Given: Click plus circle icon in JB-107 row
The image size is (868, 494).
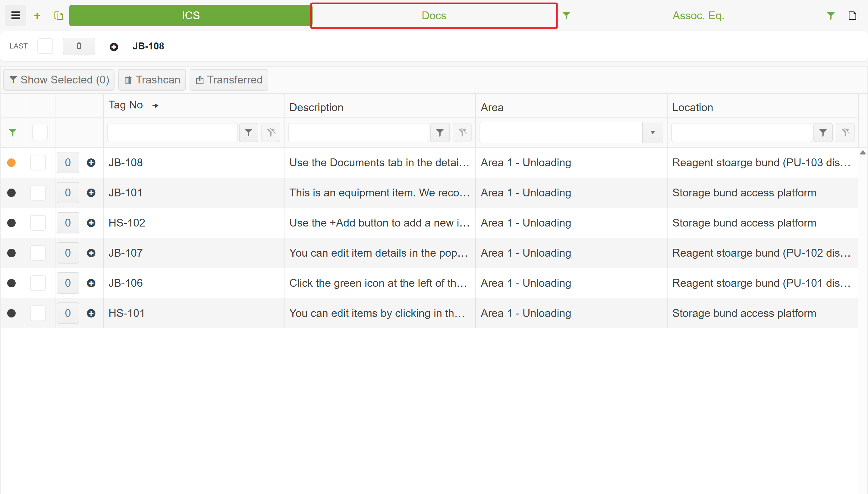Looking at the screenshot, I should [x=91, y=253].
